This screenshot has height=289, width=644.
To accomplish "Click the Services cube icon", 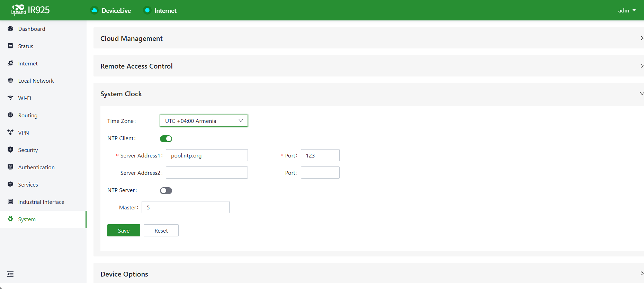I will click(10, 184).
